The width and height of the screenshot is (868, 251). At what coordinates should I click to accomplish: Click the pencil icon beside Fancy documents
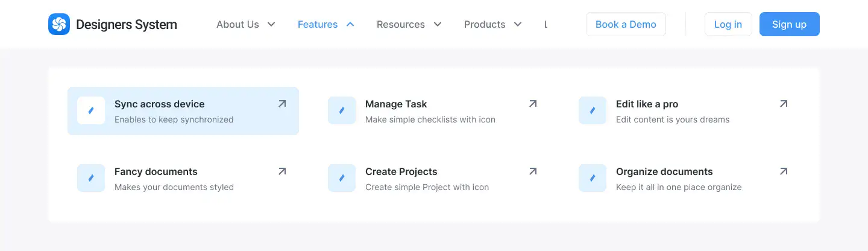tap(91, 178)
